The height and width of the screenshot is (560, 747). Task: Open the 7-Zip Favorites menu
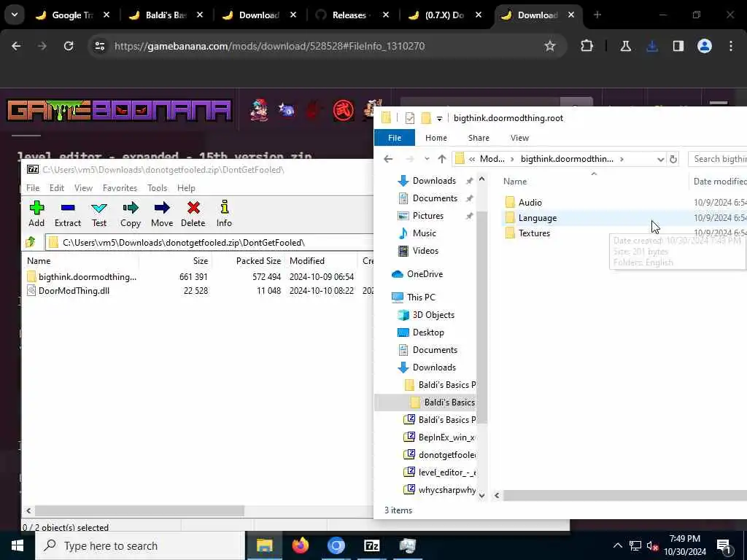(x=120, y=187)
